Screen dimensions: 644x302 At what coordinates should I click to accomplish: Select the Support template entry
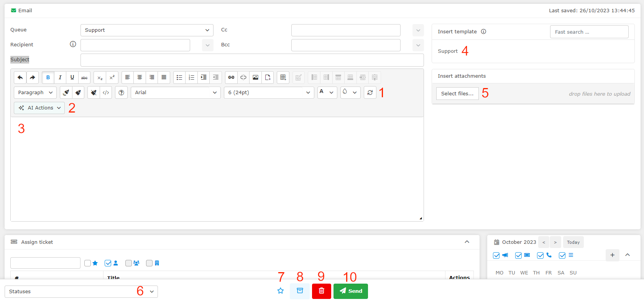point(448,51)
